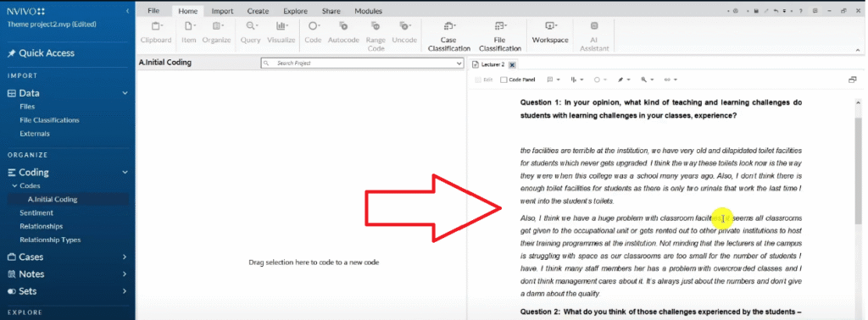Expand the Notes section chevron
Viewport: 868px width, 320px height.
[125, 274]
